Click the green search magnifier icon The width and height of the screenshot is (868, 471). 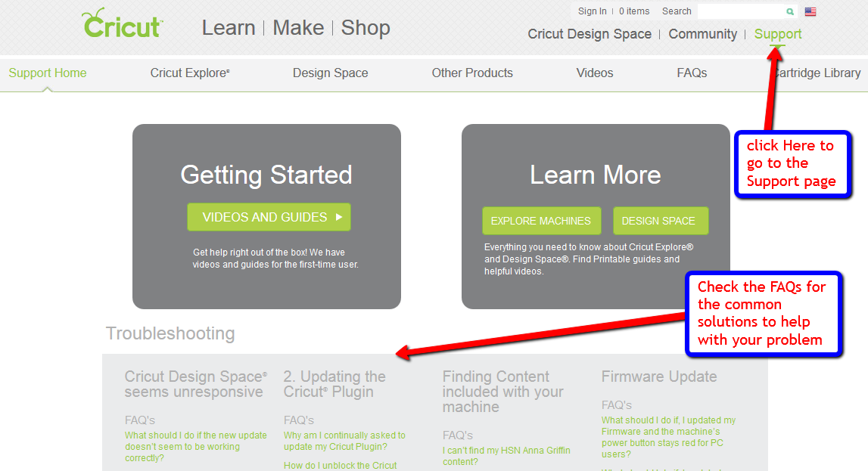pyautogui.click(x=790, y=11)
